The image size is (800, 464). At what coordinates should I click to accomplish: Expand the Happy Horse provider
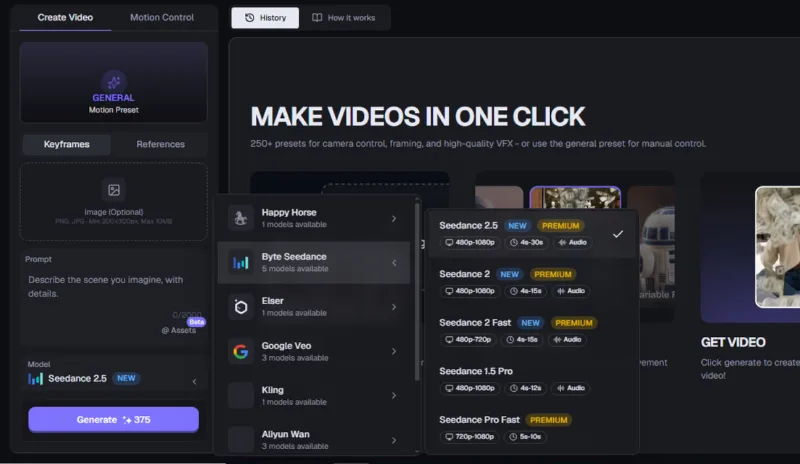[314, 218]
